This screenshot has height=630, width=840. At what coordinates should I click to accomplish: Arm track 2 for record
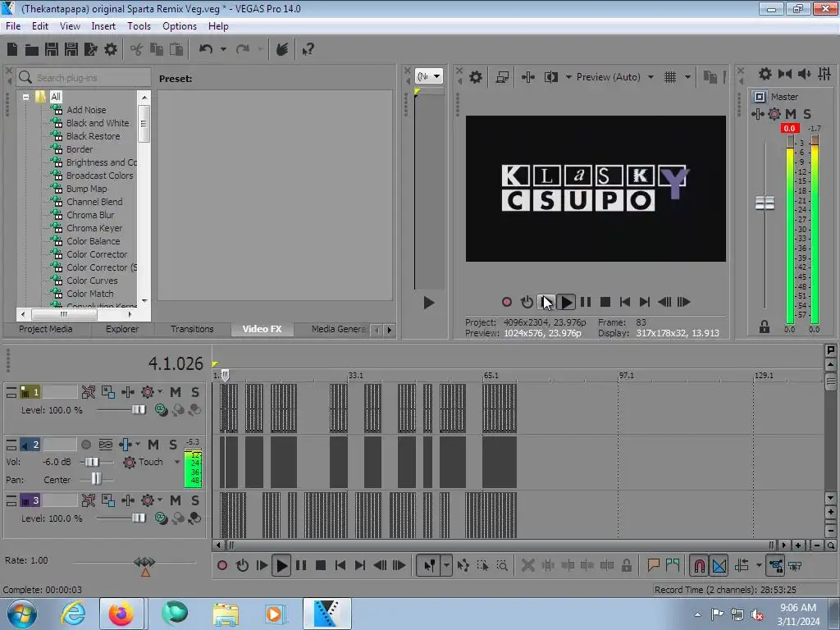click(x=85, y=445)
